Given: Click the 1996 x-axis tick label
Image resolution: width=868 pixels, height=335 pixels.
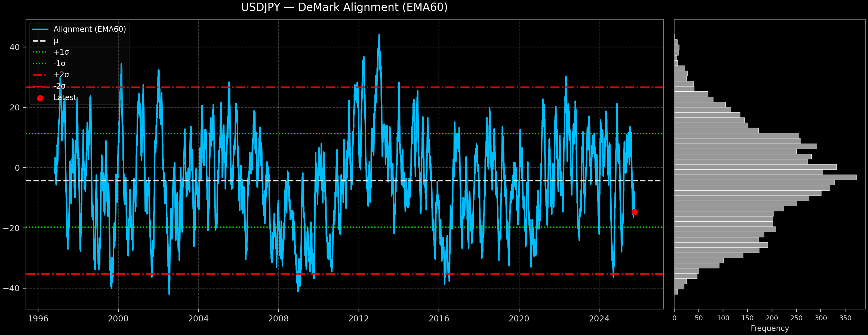Looking at the screenshot, I should (x=38, y=318).
